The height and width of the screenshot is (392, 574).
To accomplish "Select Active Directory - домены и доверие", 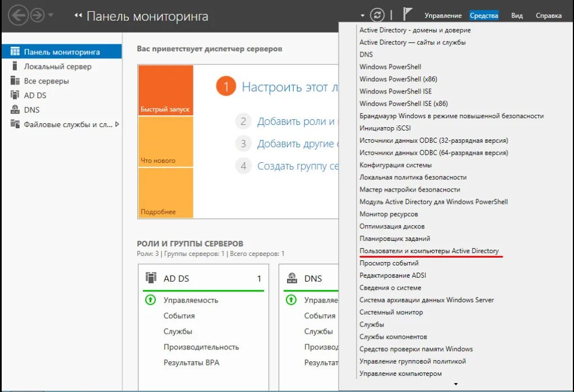I will coord(415,30).
